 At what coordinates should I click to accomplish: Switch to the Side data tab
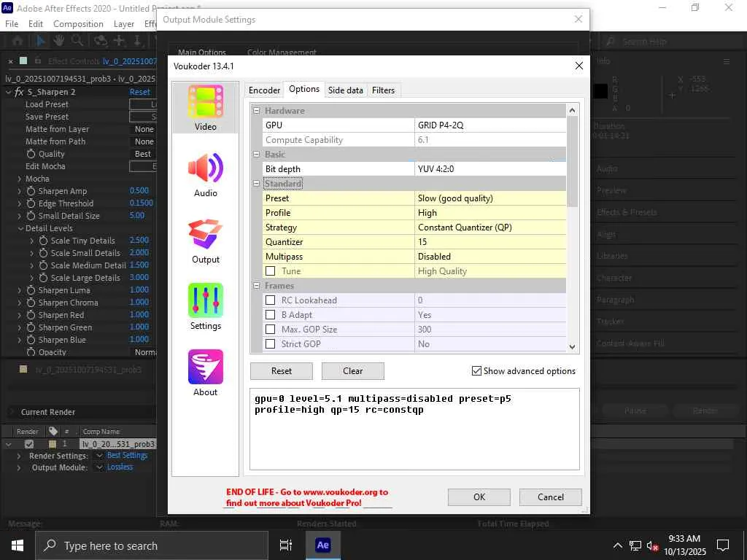(345, 90)
